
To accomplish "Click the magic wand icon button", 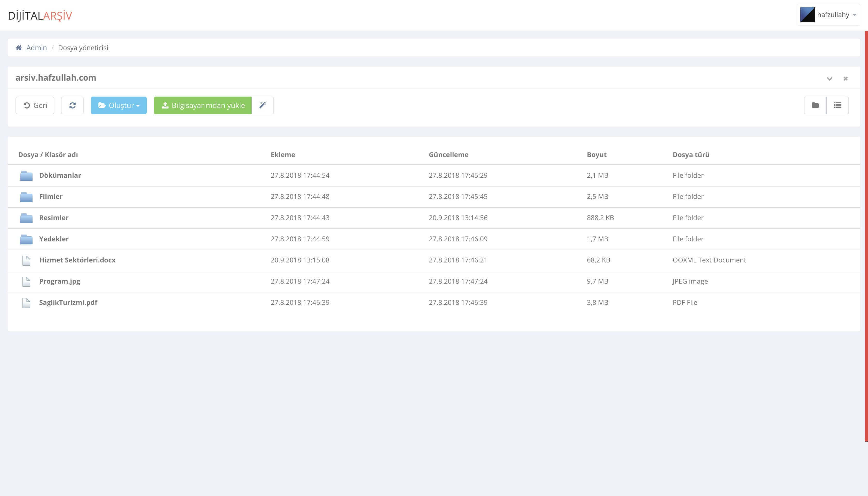I will click(262, 105).
